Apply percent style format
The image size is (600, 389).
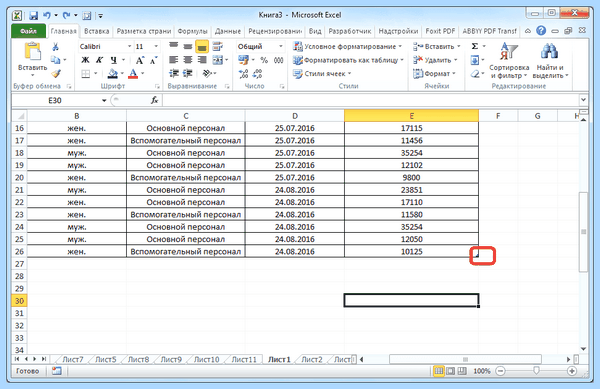click(x=264, y=60)
